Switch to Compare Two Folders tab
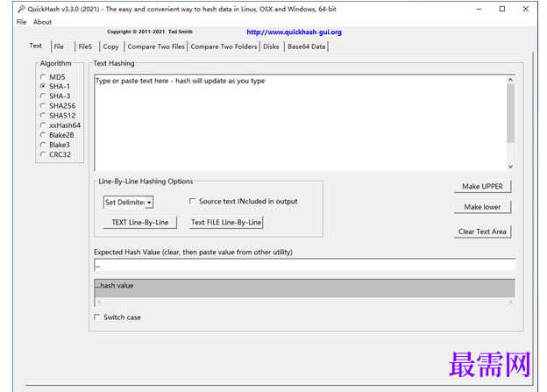 coord(224,46)
